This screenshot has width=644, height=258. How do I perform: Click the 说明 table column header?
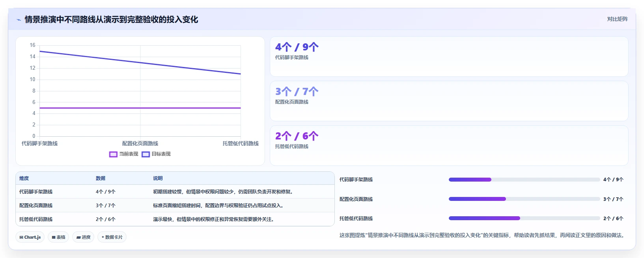click(x=158, y=178)
